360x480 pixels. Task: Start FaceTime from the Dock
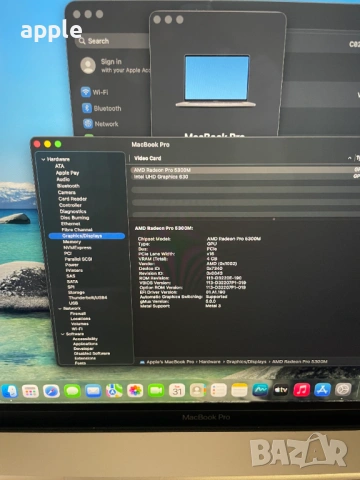coord(156,390)
